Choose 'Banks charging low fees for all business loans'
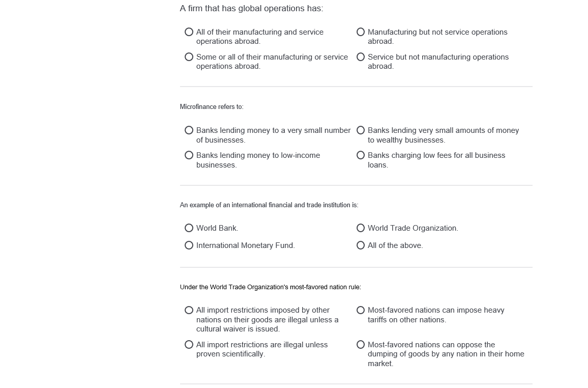Viewport: 588px width, 388px height. 360,155
